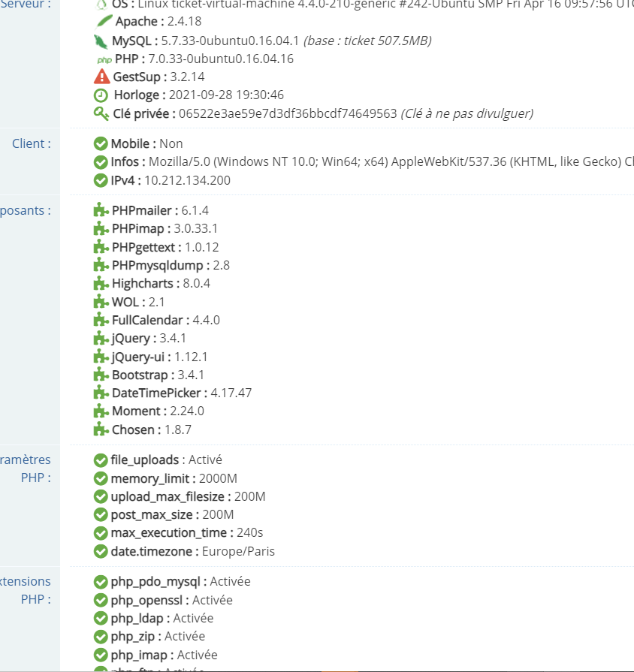Click the puzzle icon beside PHPmysqldump
Viewport: 634px width, 672px height.
[x=101, y=265]
